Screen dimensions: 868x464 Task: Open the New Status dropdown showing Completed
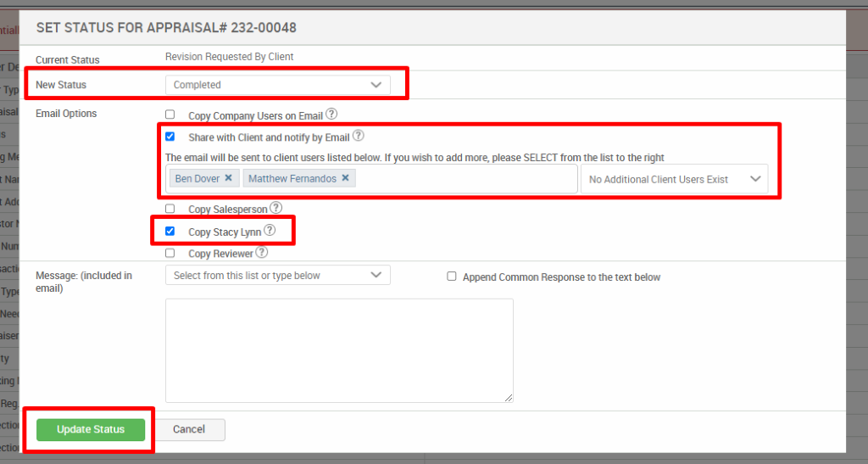(277, 85)
